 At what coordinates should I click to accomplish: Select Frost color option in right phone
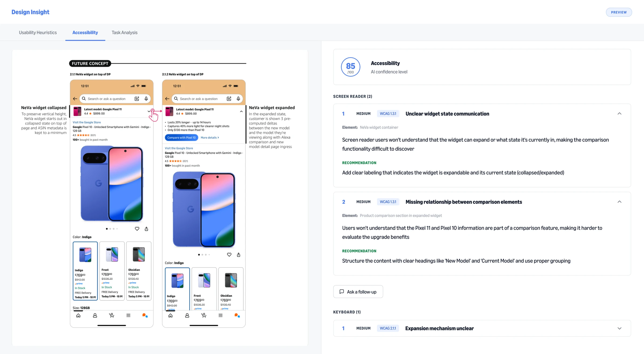coord(204,289)
